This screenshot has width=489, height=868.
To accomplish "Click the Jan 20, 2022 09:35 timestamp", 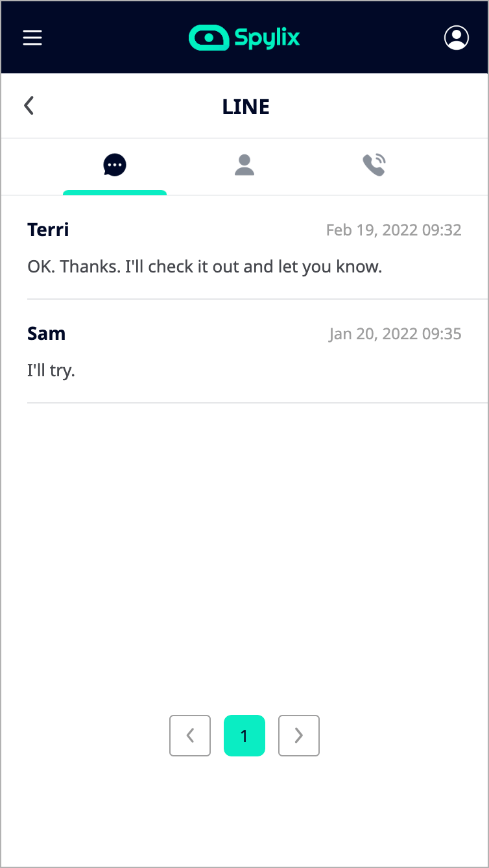I will click(395, 334).
